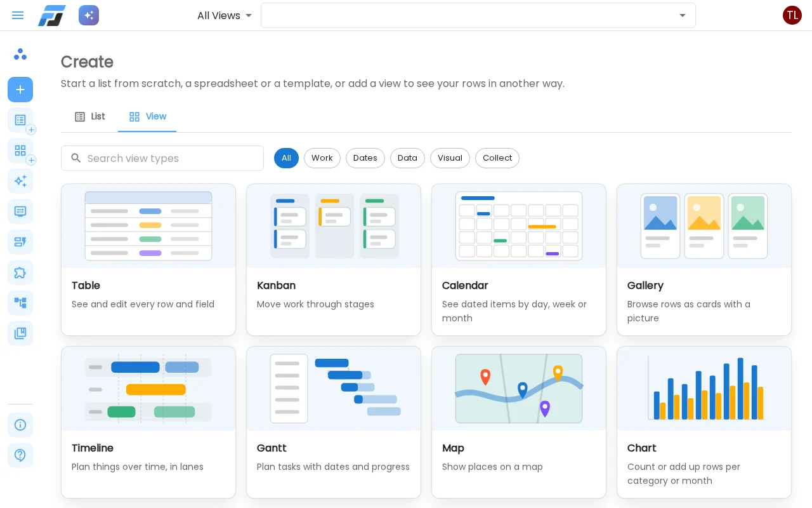Image resolution: width=812 pixels, height=508 pixels.
Task: Open the bookmark library icon in sidebar
Action: pyautogui.click(x=20, y=333)
